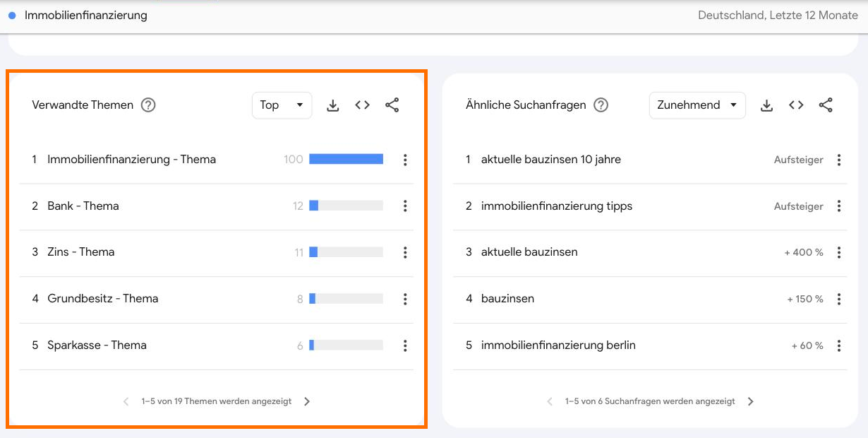Click the Immobilienfinanzierung search term at top
This screenshot has width=868, height=438.
coord(86,15)
